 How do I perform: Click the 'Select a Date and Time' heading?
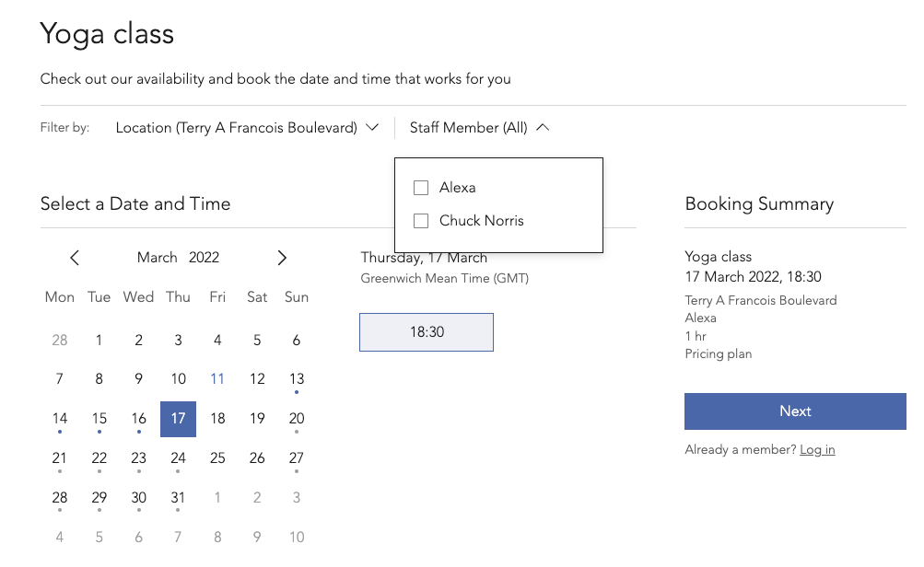coord(135,203)
